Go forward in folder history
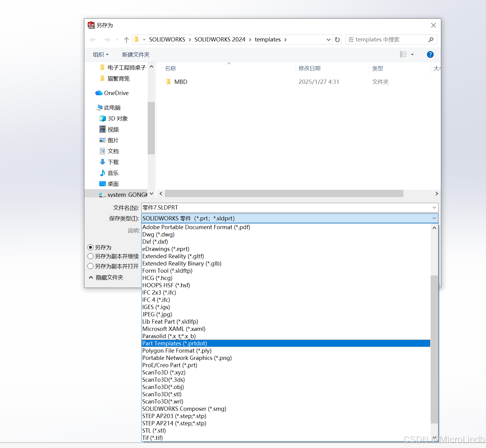486x448 pixels. 107,40
